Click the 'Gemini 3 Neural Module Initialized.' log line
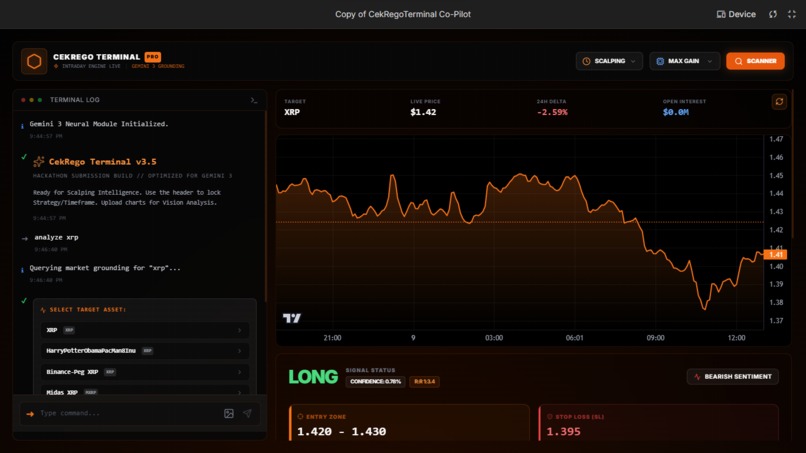This screenshot has width=806, height=453. 99,124
